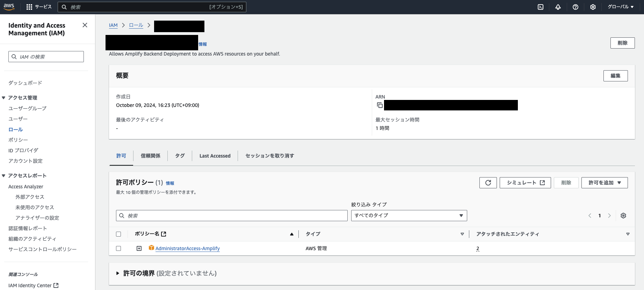Image resolution: width=644 pixels, height=290 pixels.
Task: Go to previous page of policies
Action: click(x=590, y=216)
